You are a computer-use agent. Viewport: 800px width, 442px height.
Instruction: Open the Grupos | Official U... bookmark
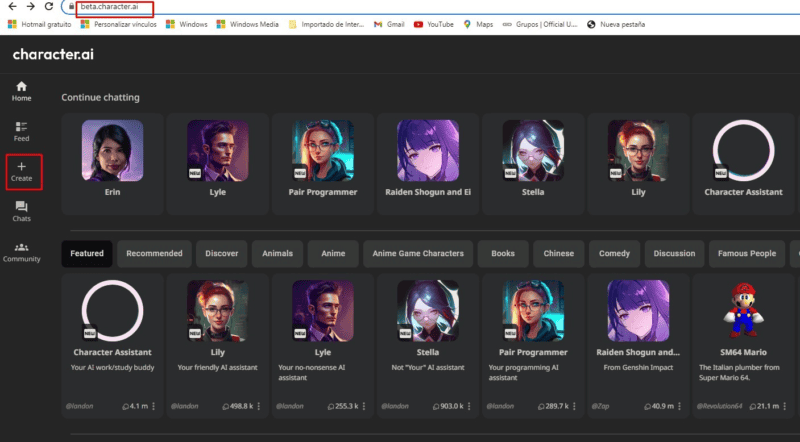coord(540,24)
